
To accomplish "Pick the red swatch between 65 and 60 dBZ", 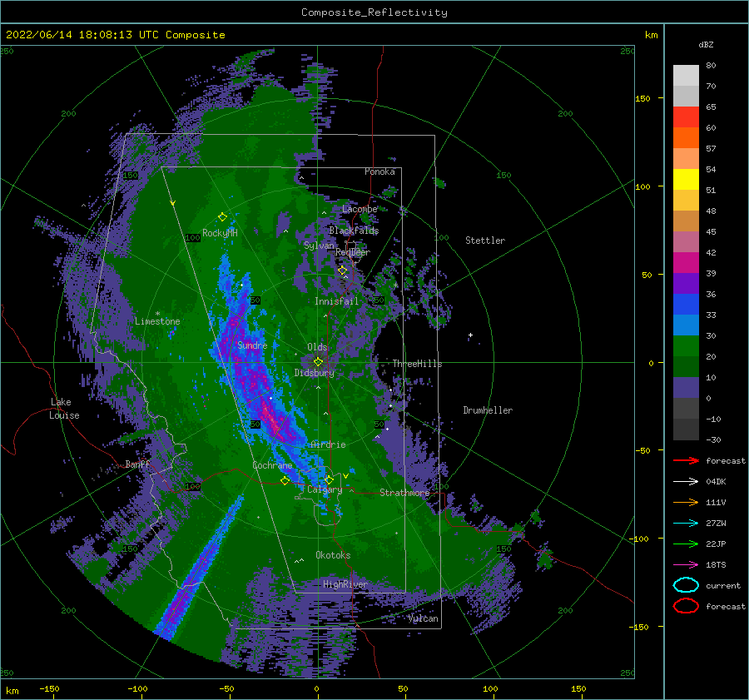I will point(686,117).
